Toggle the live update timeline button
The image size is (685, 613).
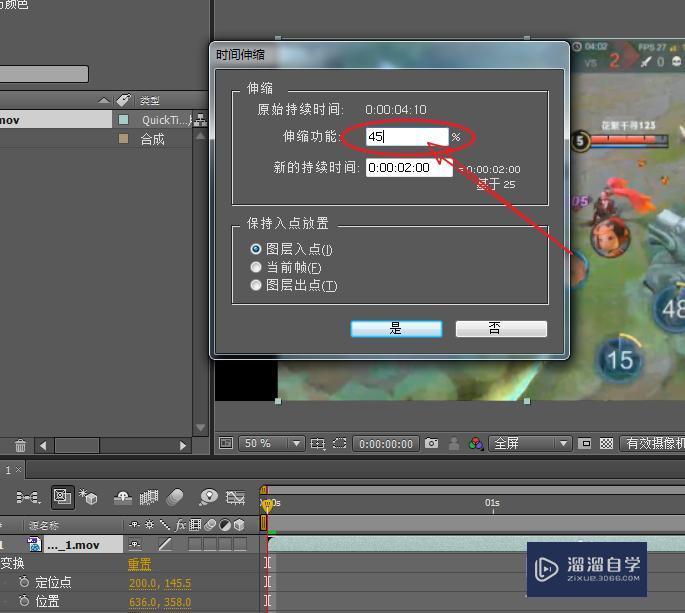click(x=62, y=497)
